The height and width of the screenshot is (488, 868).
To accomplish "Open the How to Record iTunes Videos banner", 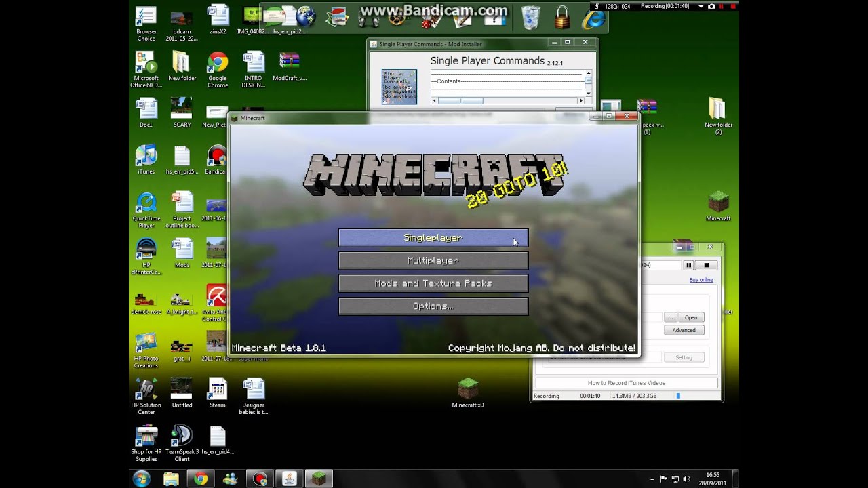I will [x=627, y=383].
